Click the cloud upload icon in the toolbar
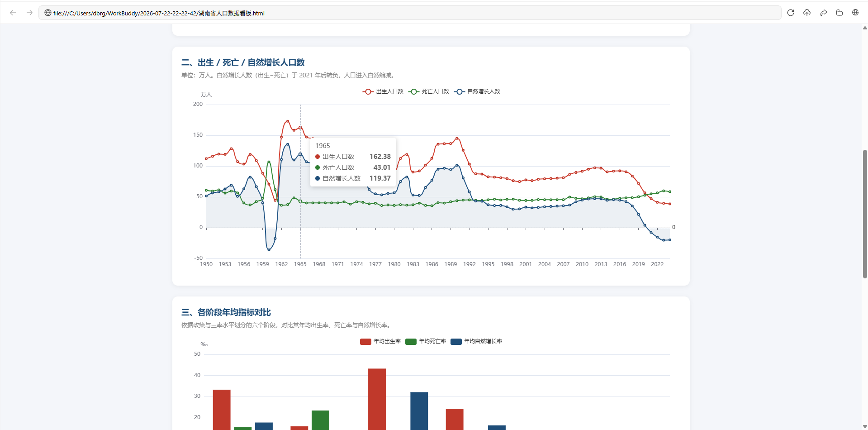 click(807, 13)
